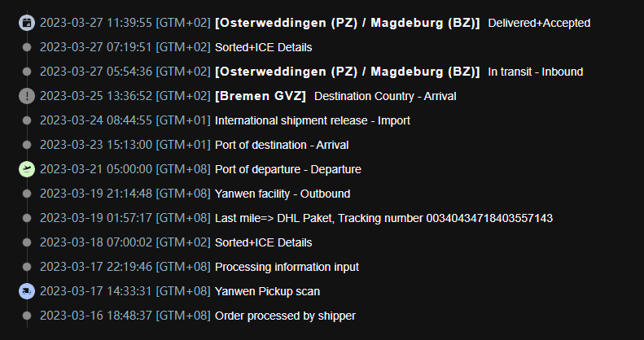Select the Delivered+Accepted status text
Viewport: 644px width, 340px height.
pos(539,23)
